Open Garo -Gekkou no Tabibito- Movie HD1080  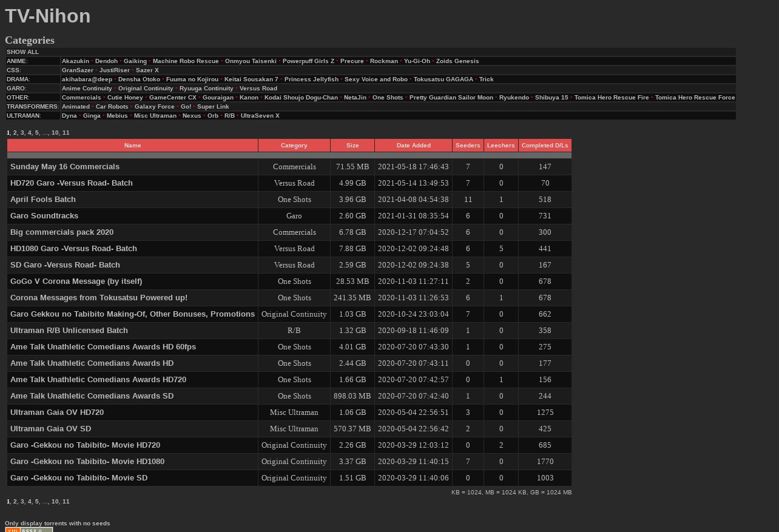(x=87, y=462)
